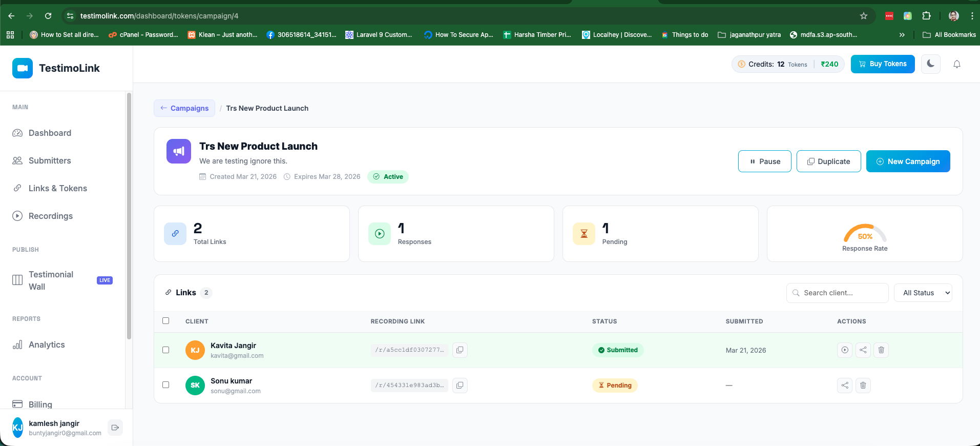Click the Responses play icon
The width and height of the screenshot is (980, 446).
point(380,234)
